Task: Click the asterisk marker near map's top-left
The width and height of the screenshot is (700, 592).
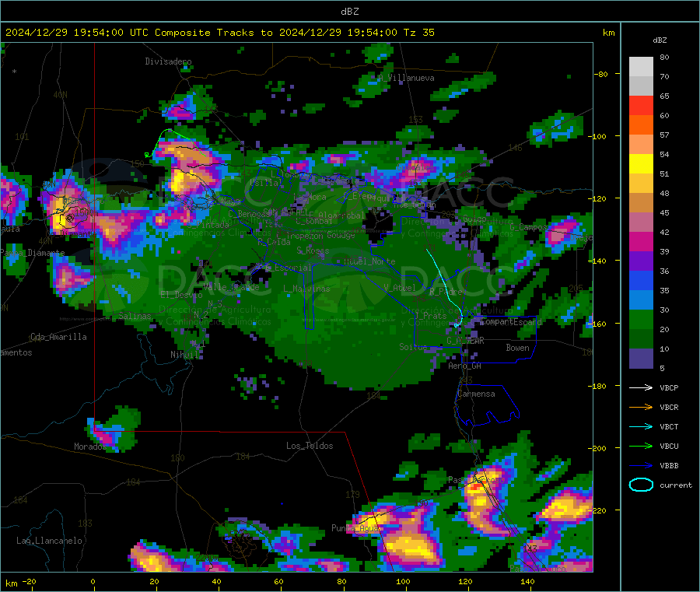Action: coord(15,71)
